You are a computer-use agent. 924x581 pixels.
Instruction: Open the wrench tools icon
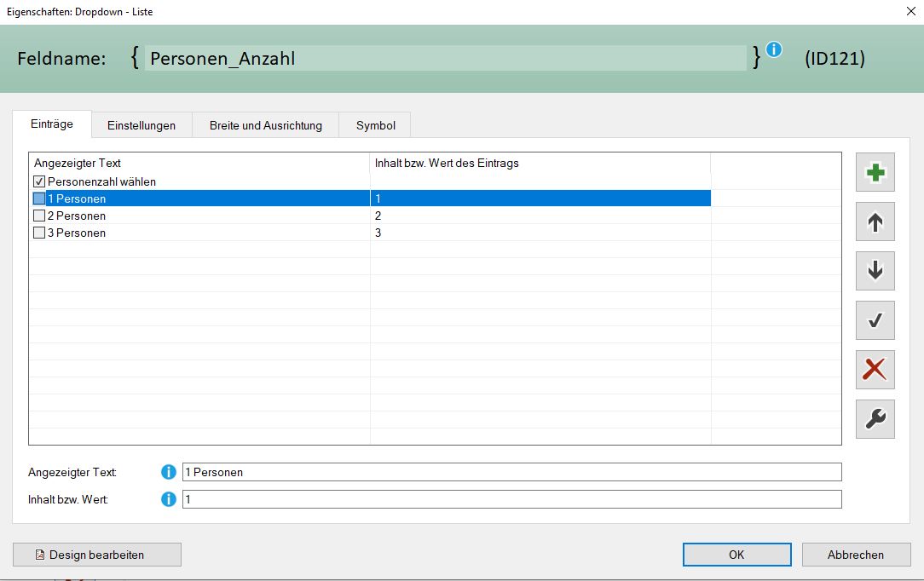875,419
